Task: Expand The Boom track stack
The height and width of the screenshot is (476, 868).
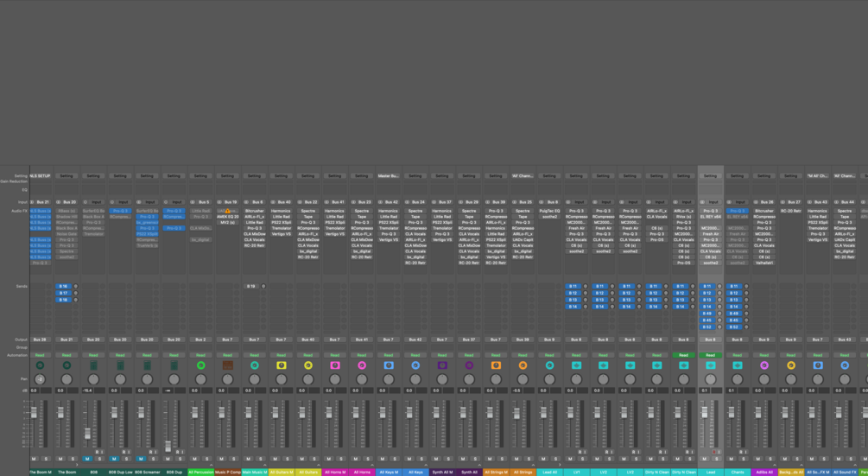Action: pyautogui.click(x=76, y=466)
